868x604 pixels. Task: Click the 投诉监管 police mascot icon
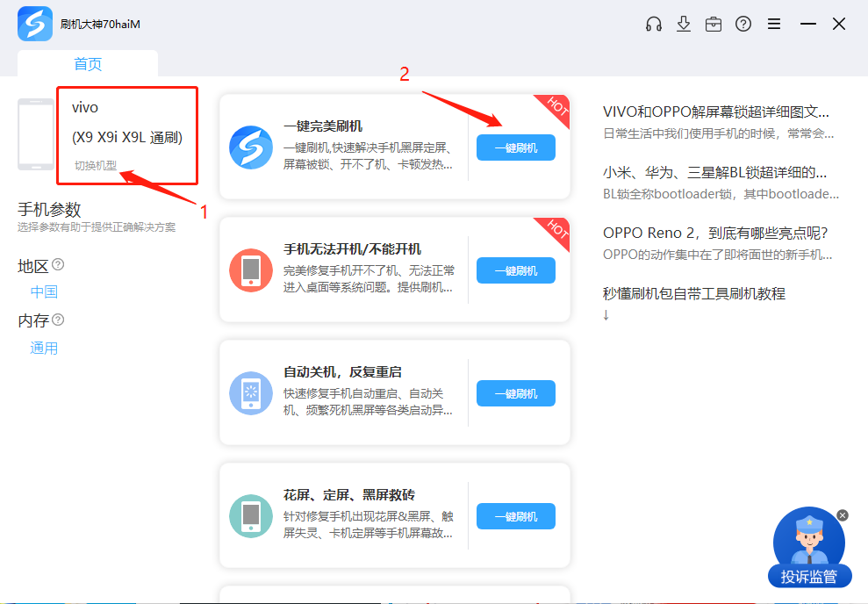(808, 543)
